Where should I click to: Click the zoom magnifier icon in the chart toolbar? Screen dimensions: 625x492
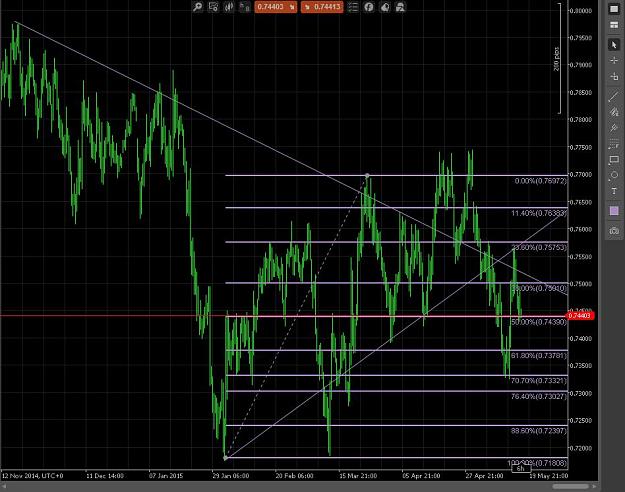click(x=198, y=7)
